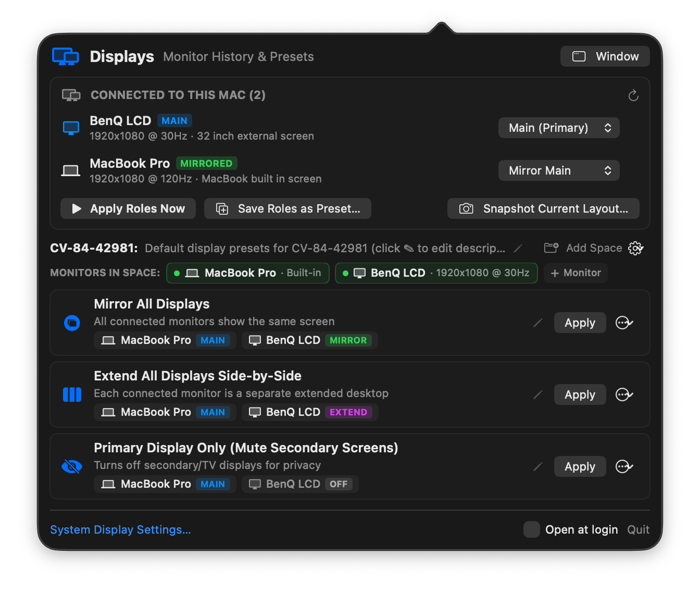Viewport: 700px width, 592px height.
Task: Click the Monitor History & Presets subtitle
Action: (x=239, y=57)
